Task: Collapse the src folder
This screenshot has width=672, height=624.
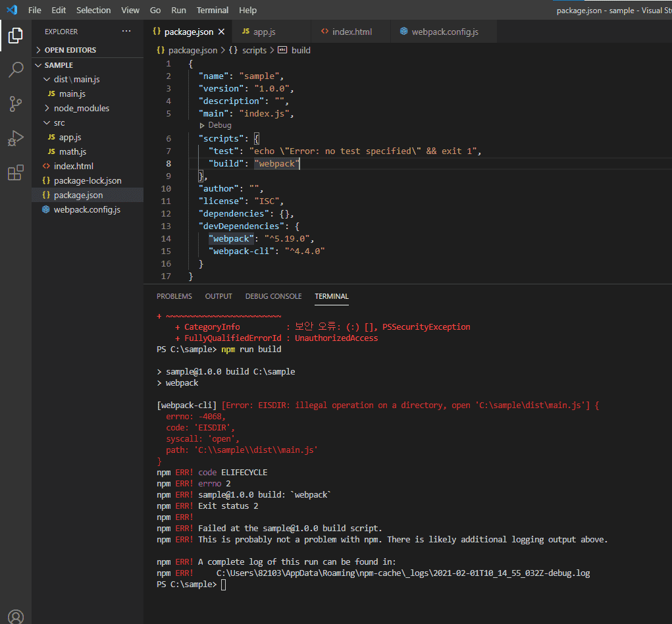Action: (59, 122)
